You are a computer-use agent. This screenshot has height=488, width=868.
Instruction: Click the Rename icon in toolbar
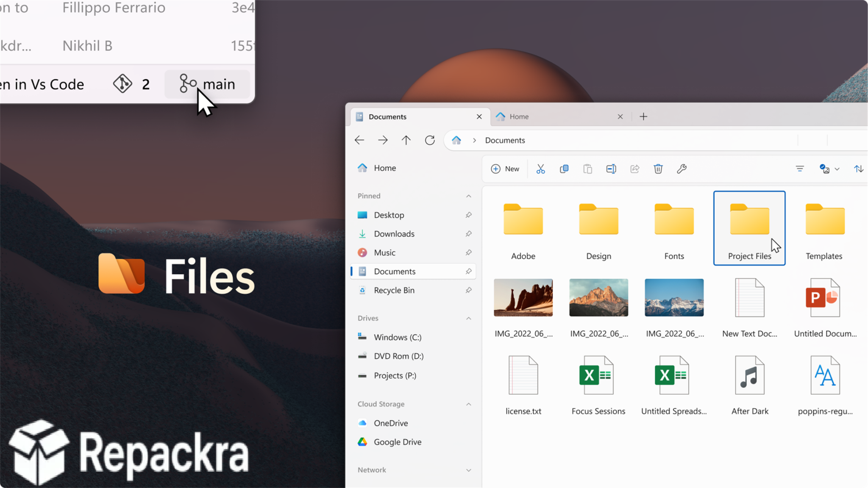(611, 169)
